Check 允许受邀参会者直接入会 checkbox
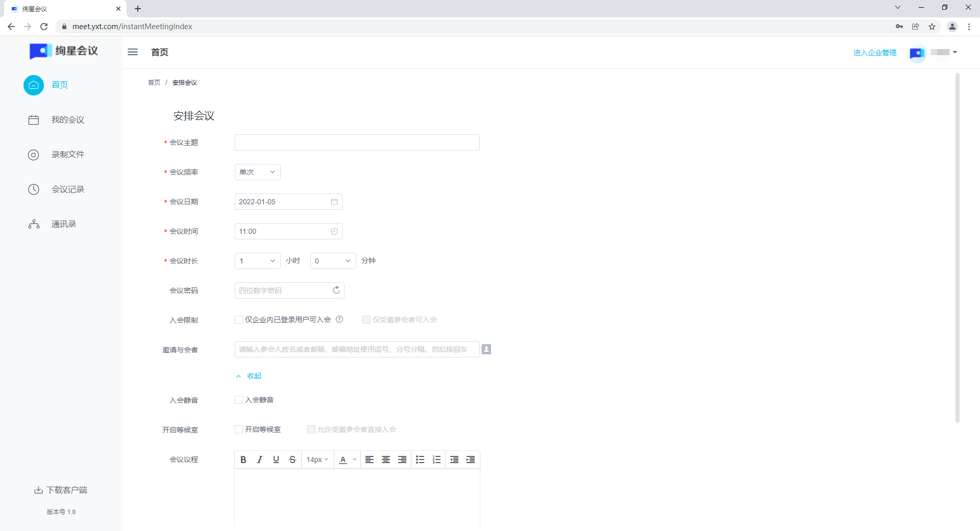This screenshot has height=531, width=980. point(311,429)
